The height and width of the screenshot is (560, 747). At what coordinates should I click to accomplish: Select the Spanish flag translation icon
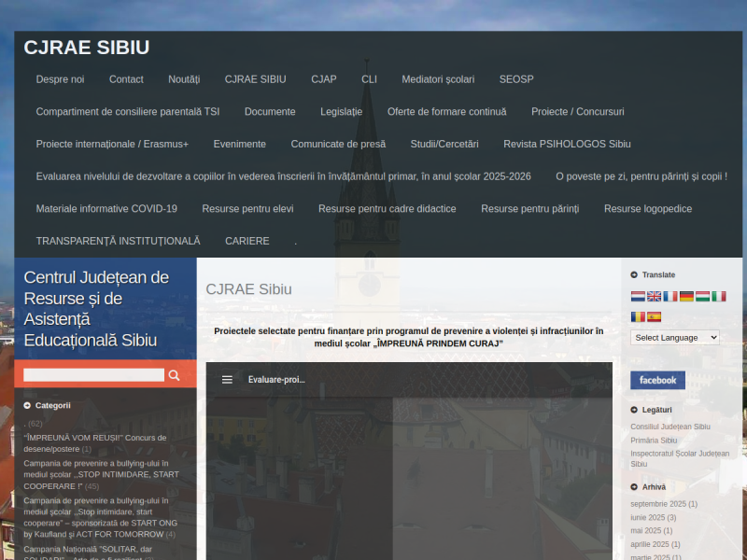pos(654,316)
